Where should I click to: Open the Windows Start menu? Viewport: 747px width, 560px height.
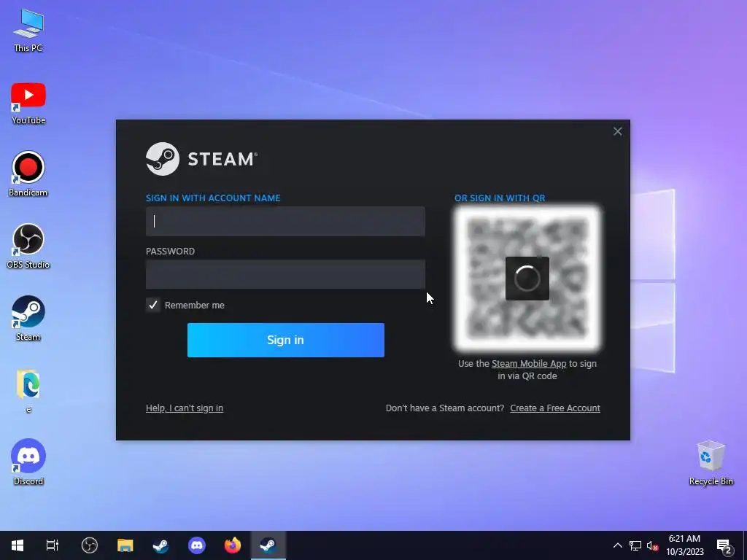point(18,545)
